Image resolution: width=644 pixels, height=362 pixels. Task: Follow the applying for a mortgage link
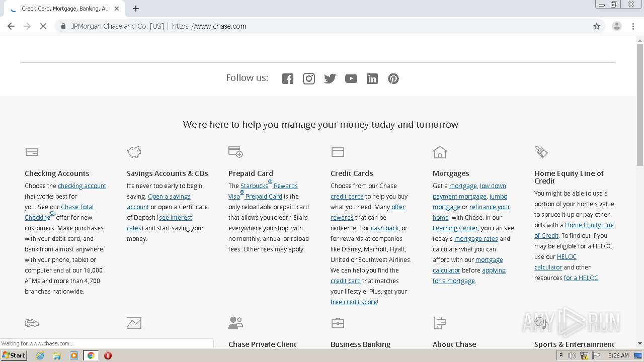pos(469,276)
